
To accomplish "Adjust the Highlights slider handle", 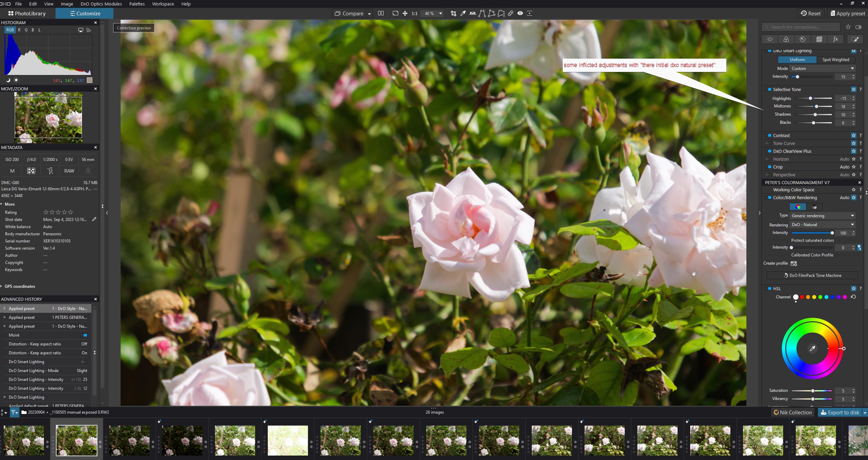I will [810, 98].
